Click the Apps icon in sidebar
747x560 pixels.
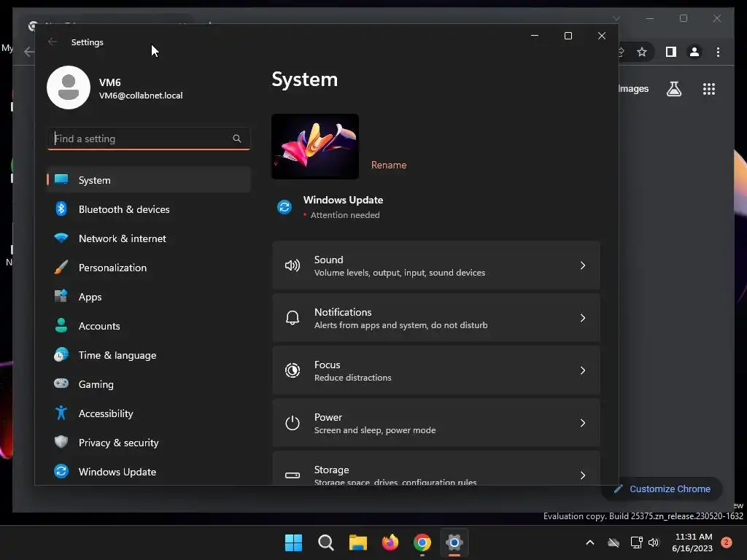click(x=61, y=296)
